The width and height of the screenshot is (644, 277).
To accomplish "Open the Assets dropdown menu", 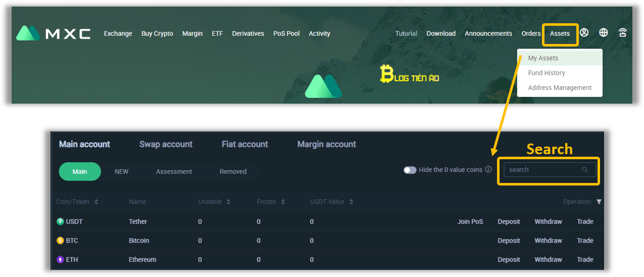I will (560, 34).
